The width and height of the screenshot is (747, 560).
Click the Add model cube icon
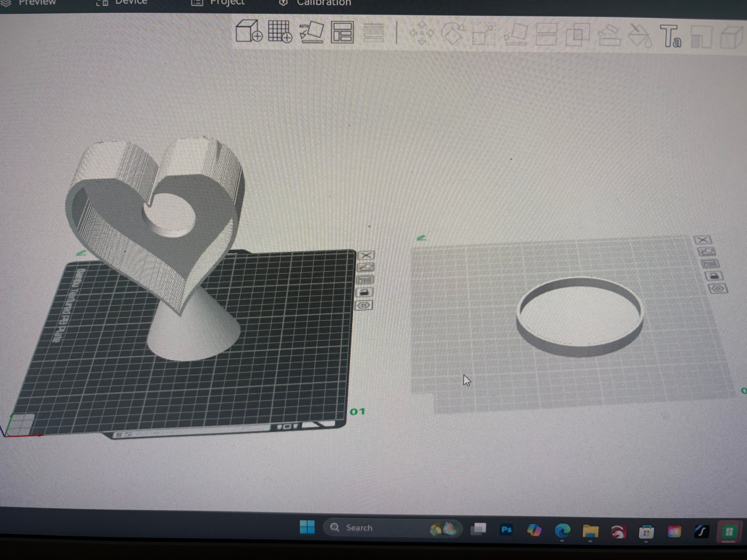[x=249, y=31]
